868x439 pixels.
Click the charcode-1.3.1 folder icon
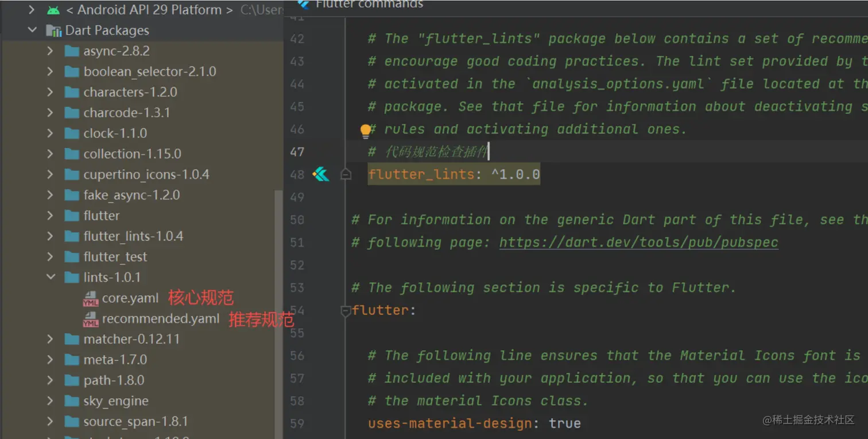pyautogui.click(x=72, y=113)
